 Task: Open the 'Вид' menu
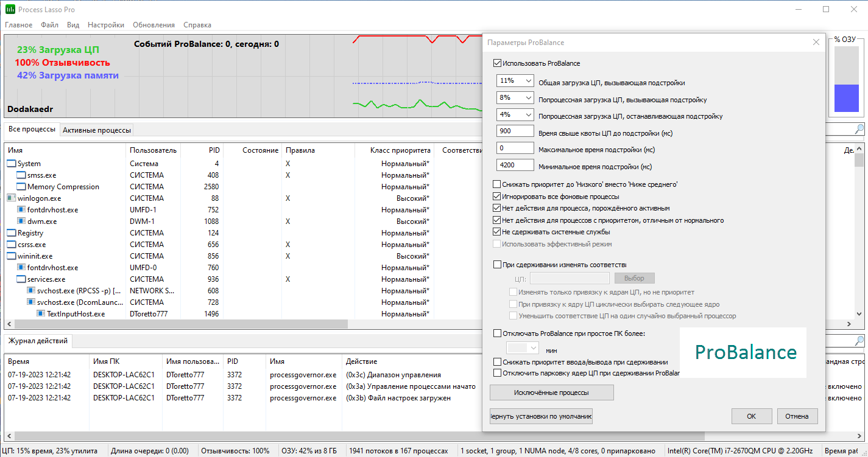73,25
